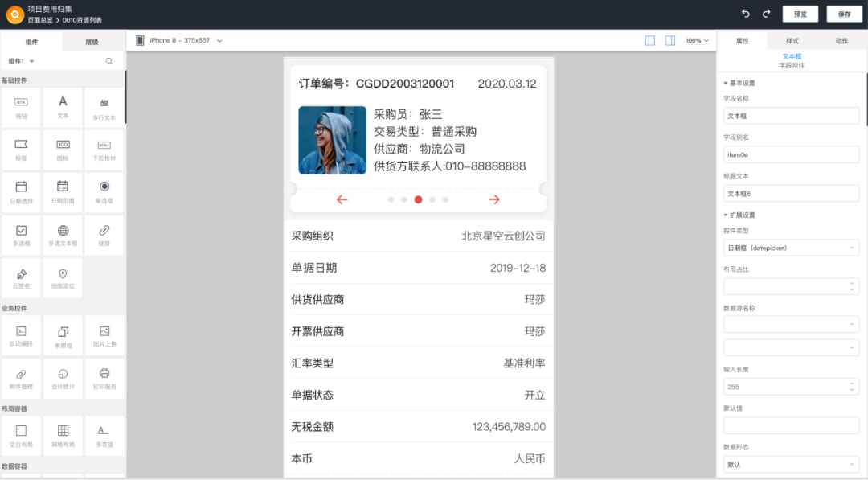Image resolution: width=868 pixels, height=480 pixels.
Task: Toggle the left panel visibility icon
Action: pyautogui.click(x=650, y=40)
